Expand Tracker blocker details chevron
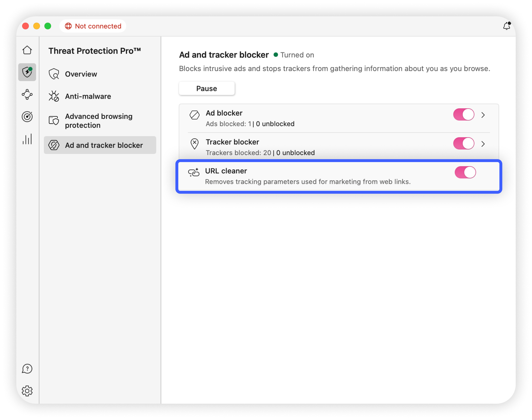Image resolution: width=532 pixels, height=420 pixels. coord(483,144)
